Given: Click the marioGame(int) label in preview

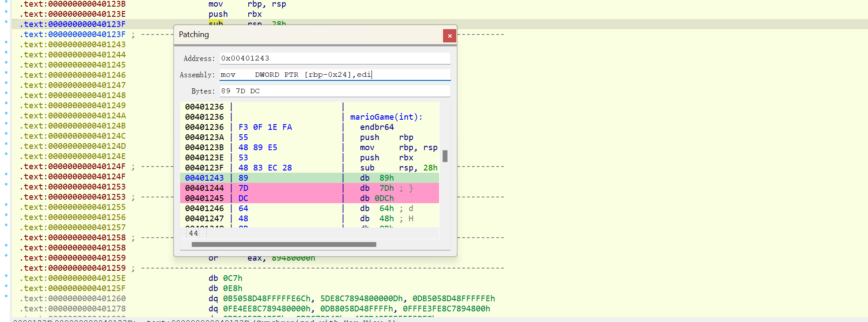Looking at the screenshot, I should 386,117.
